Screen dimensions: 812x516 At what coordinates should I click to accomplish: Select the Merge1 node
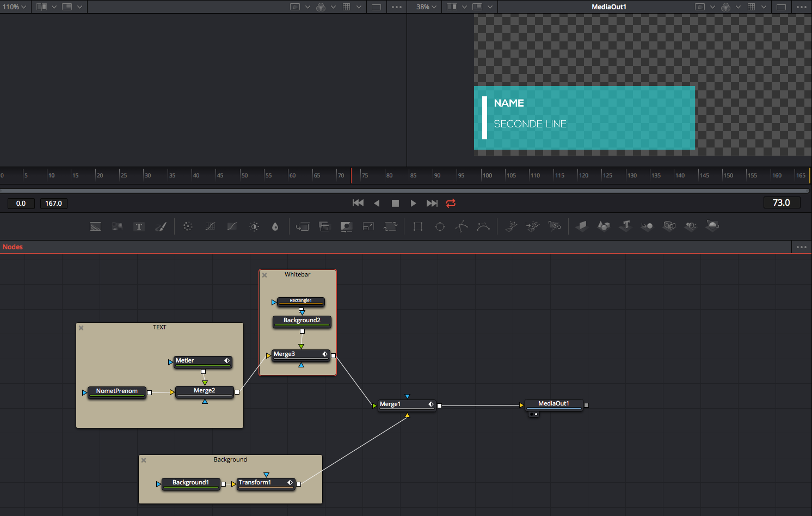(x=407, y=404)
